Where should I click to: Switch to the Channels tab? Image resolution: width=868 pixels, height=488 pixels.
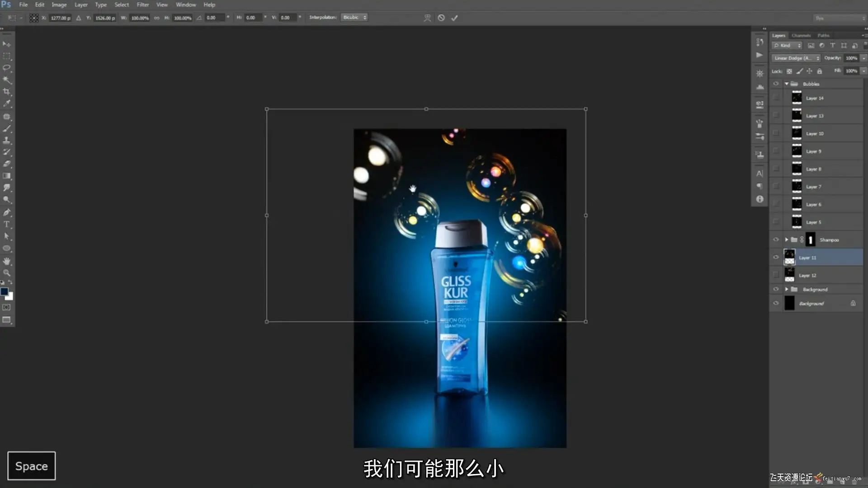point(801,35)
